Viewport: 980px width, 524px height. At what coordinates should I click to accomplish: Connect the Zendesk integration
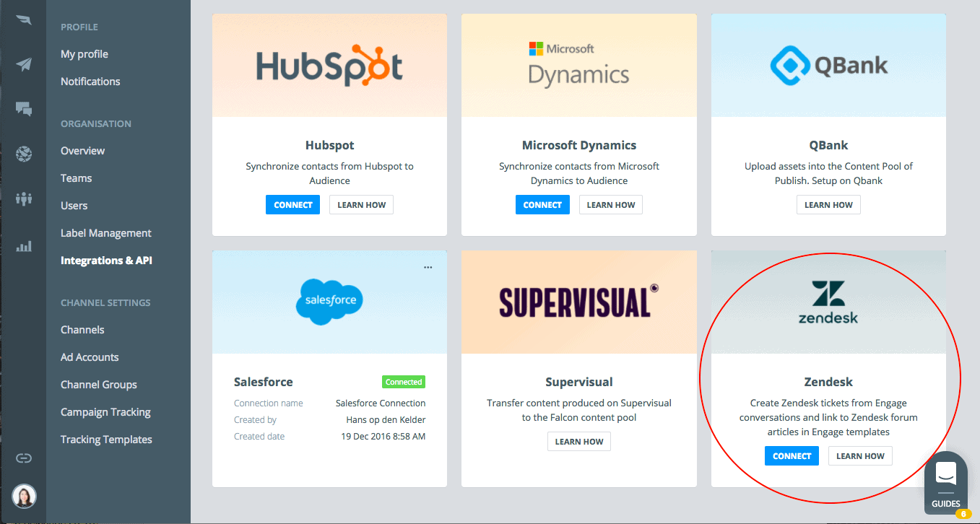point(792,456)
